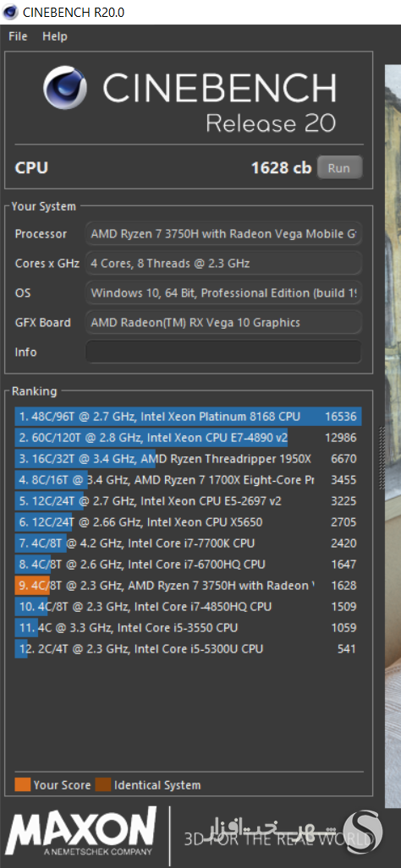The width and height of the screenshot is (401, 868).
Task: Select ranking row Intel Xeon Platinum 8168
Action: (x=189, y=417)
